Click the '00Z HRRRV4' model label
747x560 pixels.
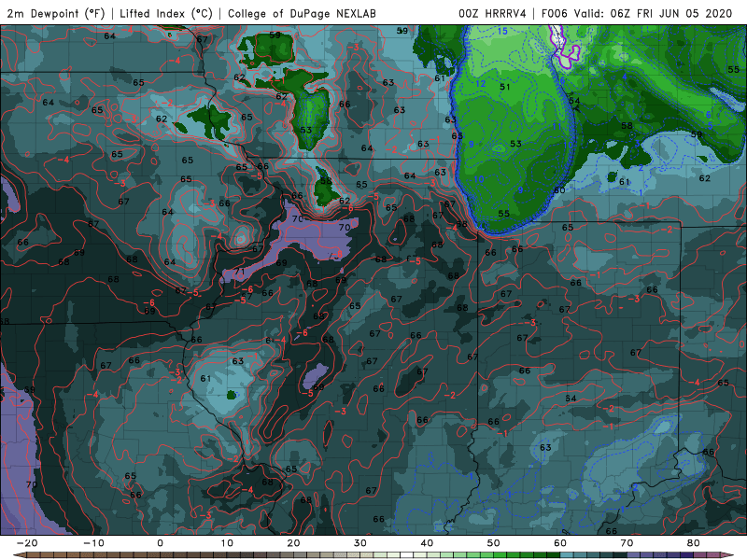click(x=492, y=13)
